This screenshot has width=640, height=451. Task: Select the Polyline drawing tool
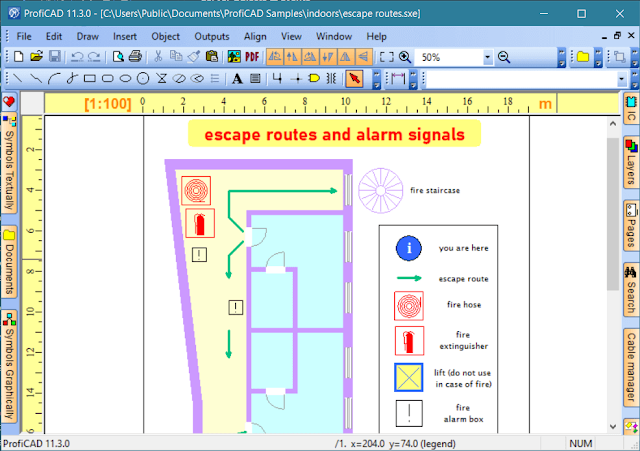point(36,78)
